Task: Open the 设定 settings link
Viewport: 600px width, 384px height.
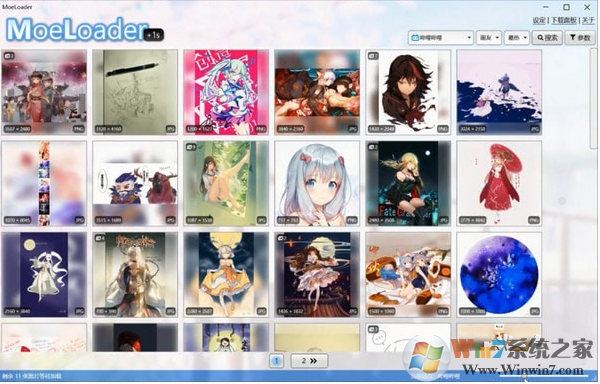Action: click(539, 21)
